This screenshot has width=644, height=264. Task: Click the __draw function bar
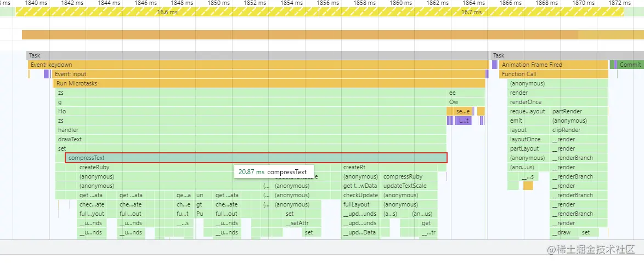pyautogui.click(x=564, y=232)
